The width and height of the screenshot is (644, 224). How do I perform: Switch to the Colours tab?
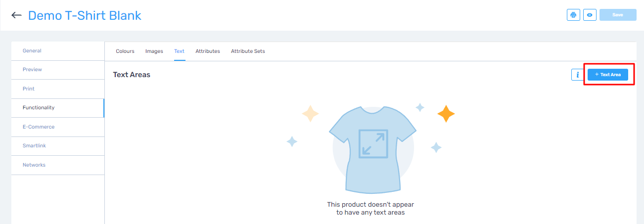coord(125,51)
